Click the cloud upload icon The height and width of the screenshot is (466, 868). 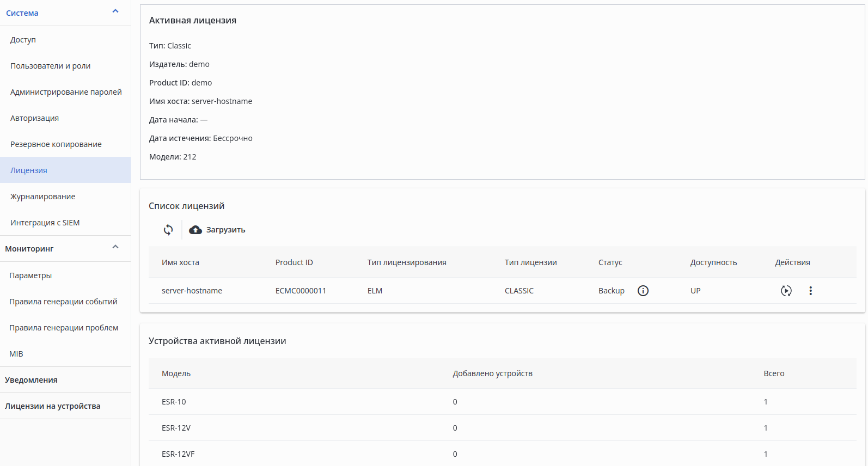click(195, 230)
